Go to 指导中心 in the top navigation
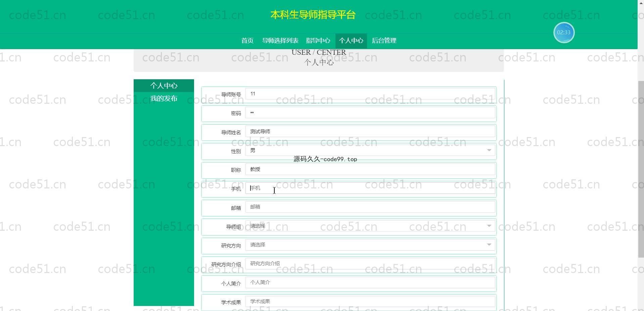 (318, 41)
